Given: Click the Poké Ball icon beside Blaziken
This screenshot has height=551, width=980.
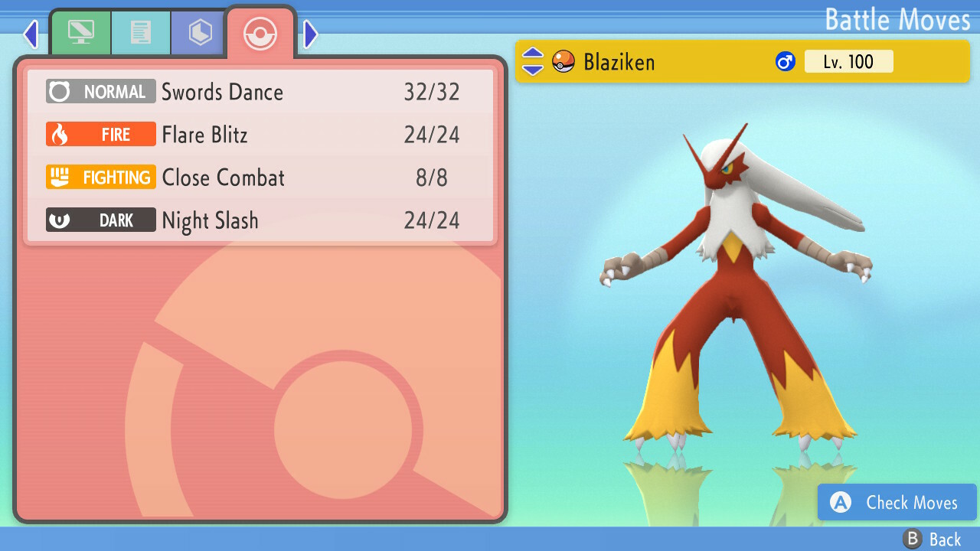Looking at the screenshot, I should coord(563,61).
